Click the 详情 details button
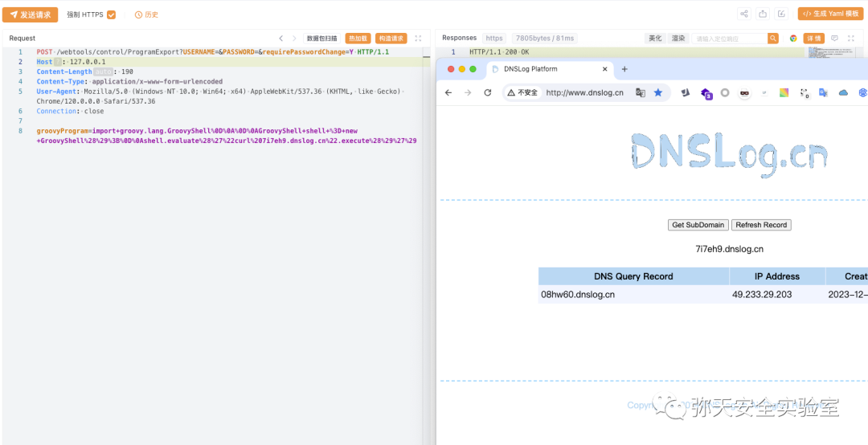 (813, 39)
